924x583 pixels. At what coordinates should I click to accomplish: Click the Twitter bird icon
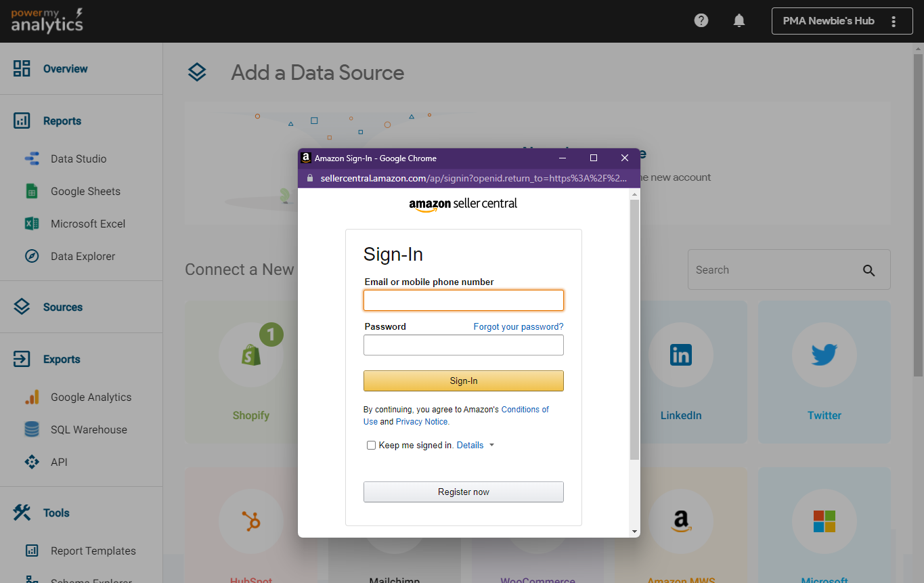[x=824, y=355]
